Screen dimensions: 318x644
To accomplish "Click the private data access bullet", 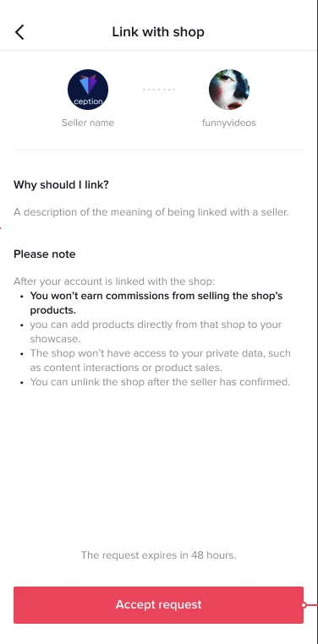I will click(x=160, y=360).
